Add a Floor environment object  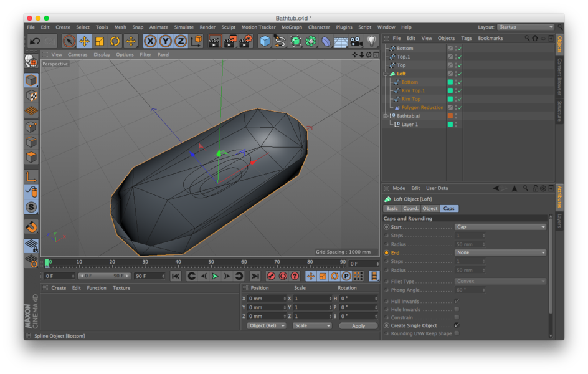(x=341, y=42)
